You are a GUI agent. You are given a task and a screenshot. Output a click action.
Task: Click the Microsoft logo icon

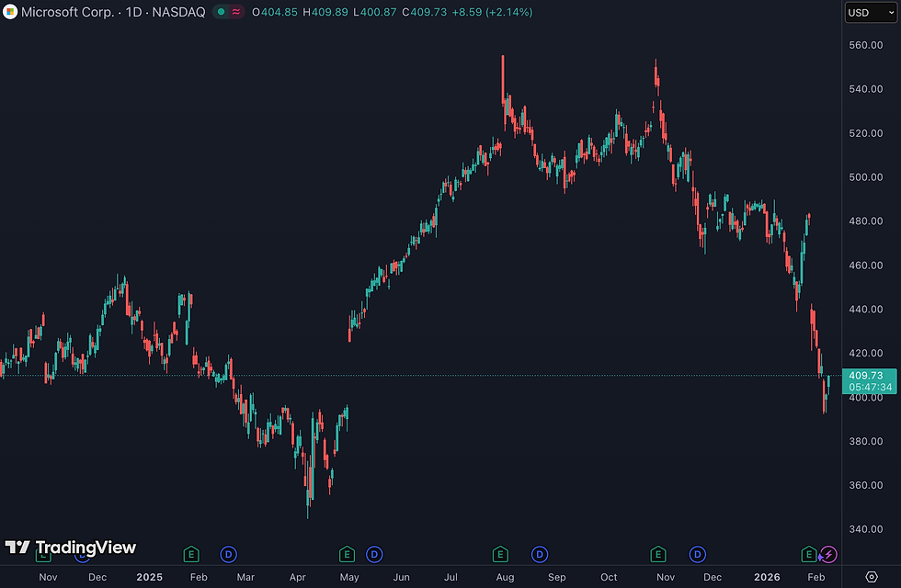[10, 12]
